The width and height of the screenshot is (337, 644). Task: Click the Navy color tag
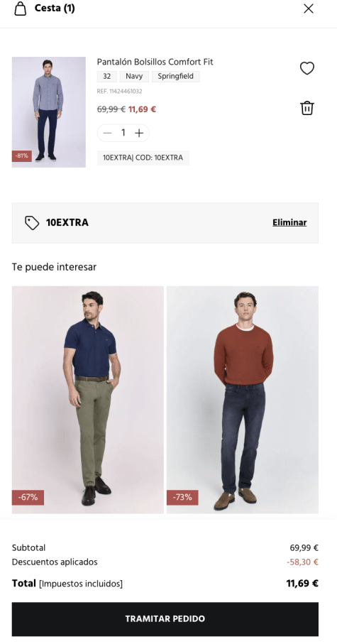pyautogui.click(x=134, y=77)
